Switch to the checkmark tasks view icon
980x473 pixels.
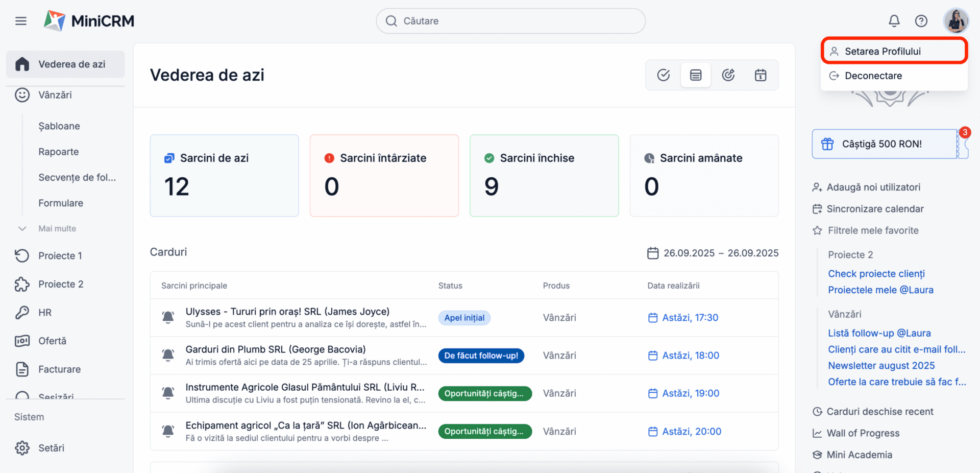[x=663, y=75]
